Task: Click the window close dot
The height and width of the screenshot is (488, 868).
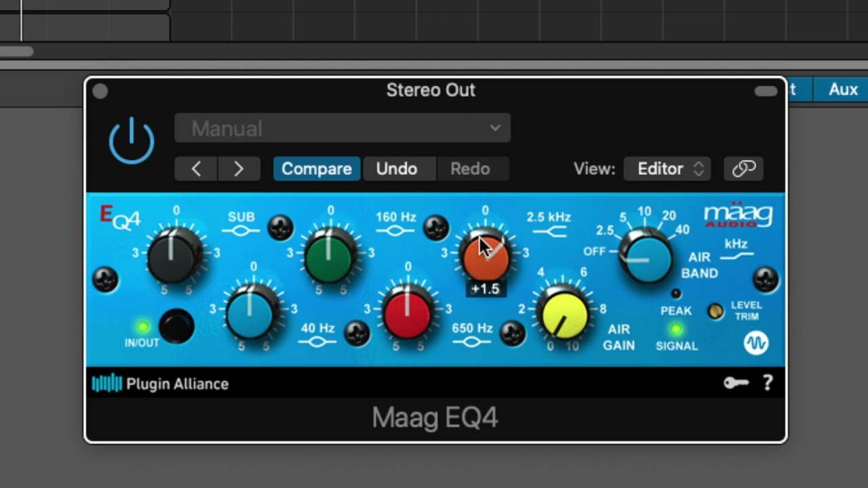Action: click(100, 91)
